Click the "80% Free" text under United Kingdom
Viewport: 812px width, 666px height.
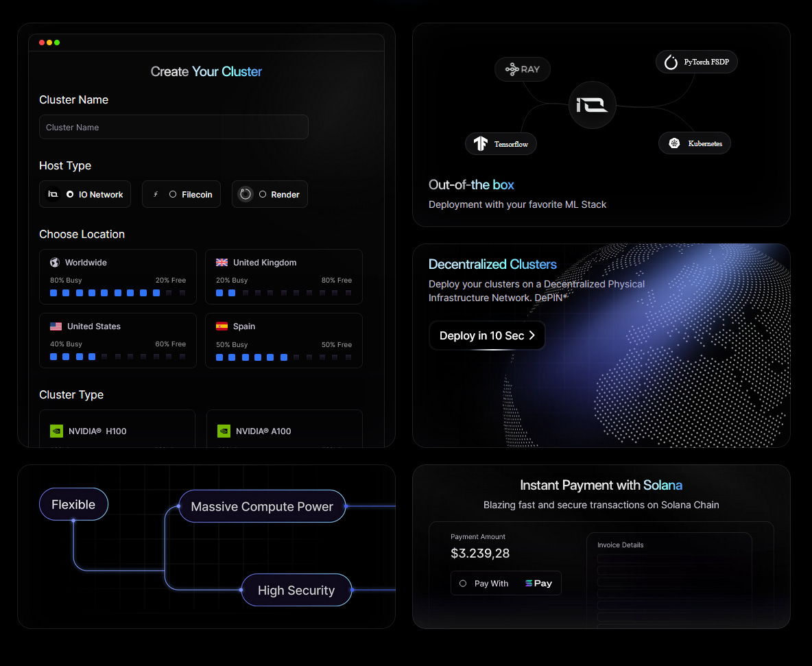(337, 280)
